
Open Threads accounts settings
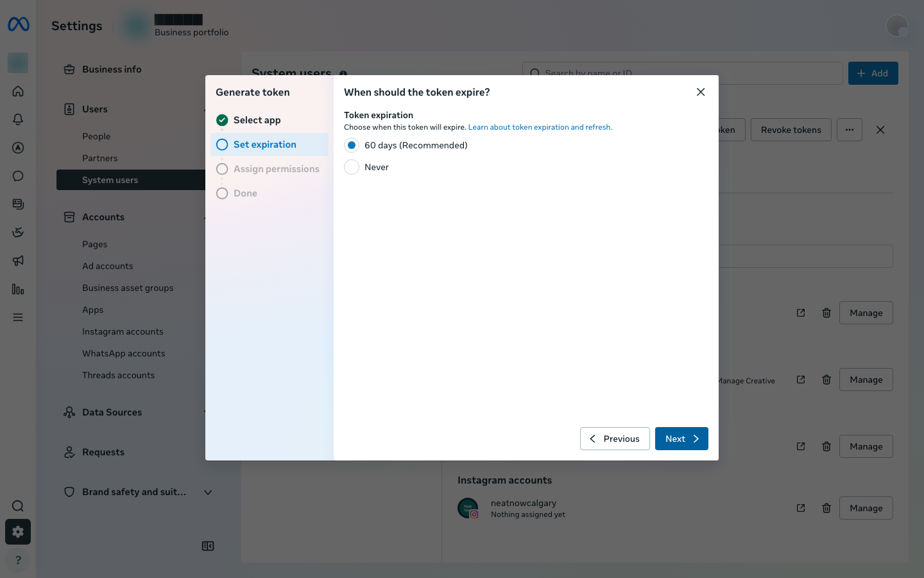pos(119,375)
